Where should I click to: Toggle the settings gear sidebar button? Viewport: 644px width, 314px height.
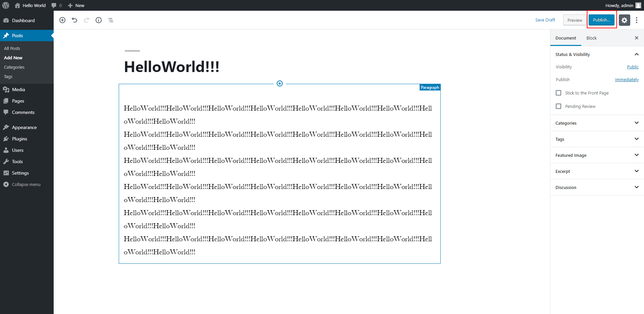[x=624, y=20]
